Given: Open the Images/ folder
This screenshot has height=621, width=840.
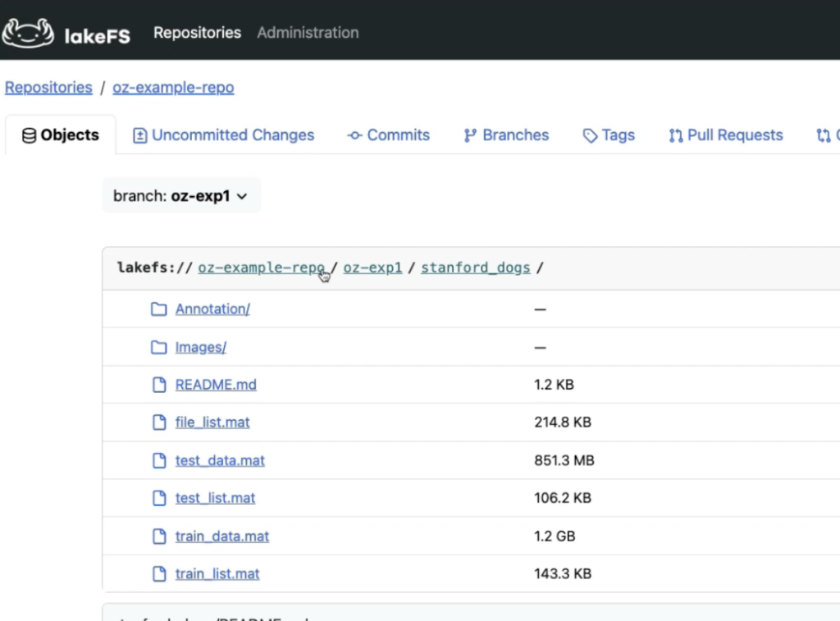Looking at the screenshot, I should pyautogui.click(x=201, y=347).
